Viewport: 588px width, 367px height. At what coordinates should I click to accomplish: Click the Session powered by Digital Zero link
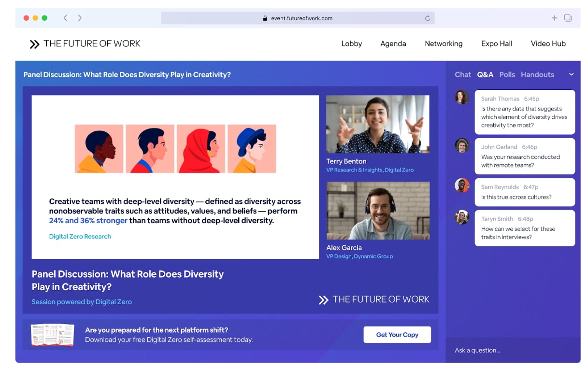tap(82, 302)
